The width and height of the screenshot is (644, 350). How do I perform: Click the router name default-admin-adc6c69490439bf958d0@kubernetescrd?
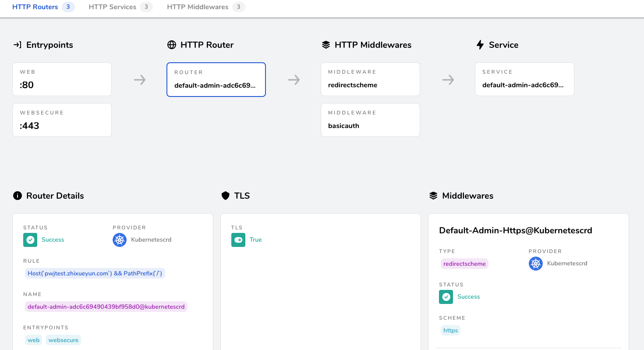(106, 307)
